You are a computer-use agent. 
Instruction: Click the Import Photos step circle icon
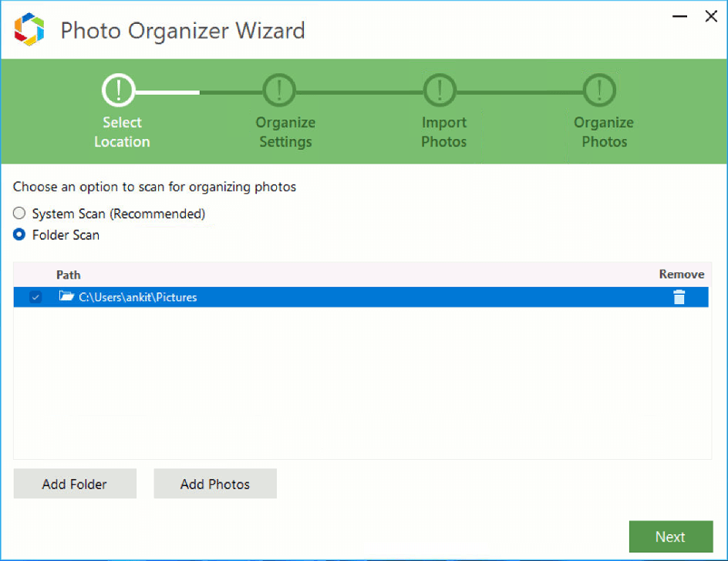440,91
